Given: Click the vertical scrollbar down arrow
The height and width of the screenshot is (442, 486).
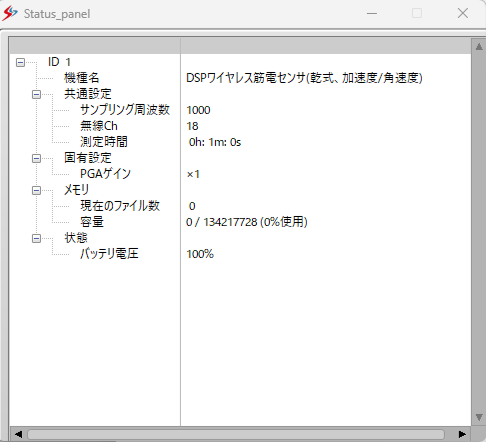Looking at the screenshot, I should point(479,417).
